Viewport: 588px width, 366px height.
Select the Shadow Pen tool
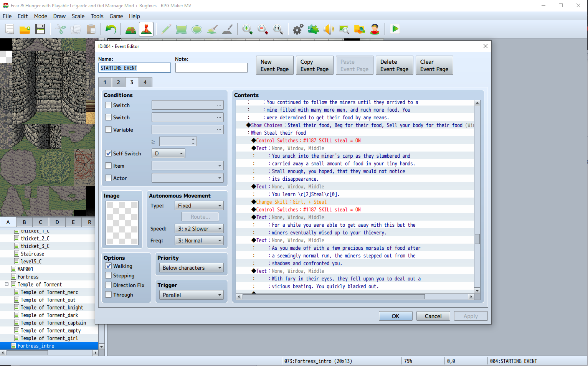[x=228, y=29]
